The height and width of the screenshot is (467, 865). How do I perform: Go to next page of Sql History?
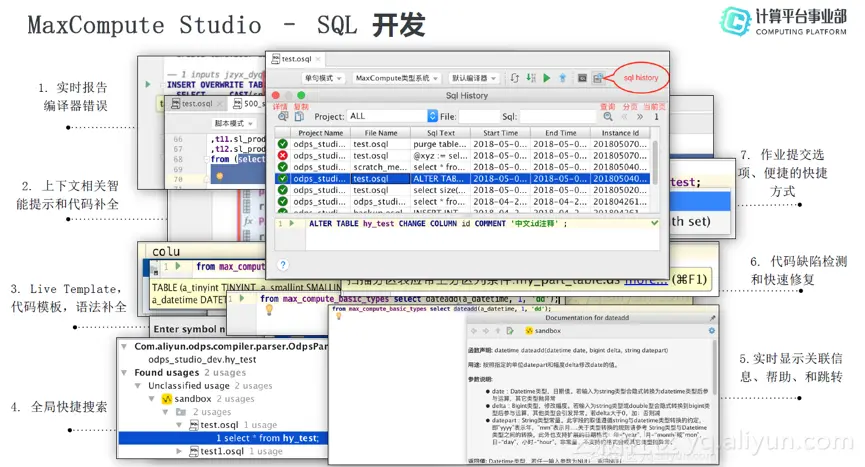tap(640, 117)
